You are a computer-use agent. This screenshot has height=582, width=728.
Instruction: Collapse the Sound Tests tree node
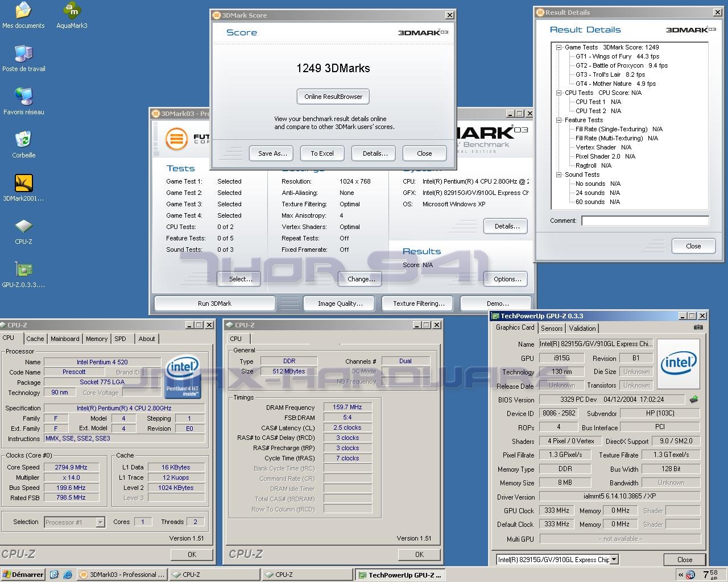(559, 175)
